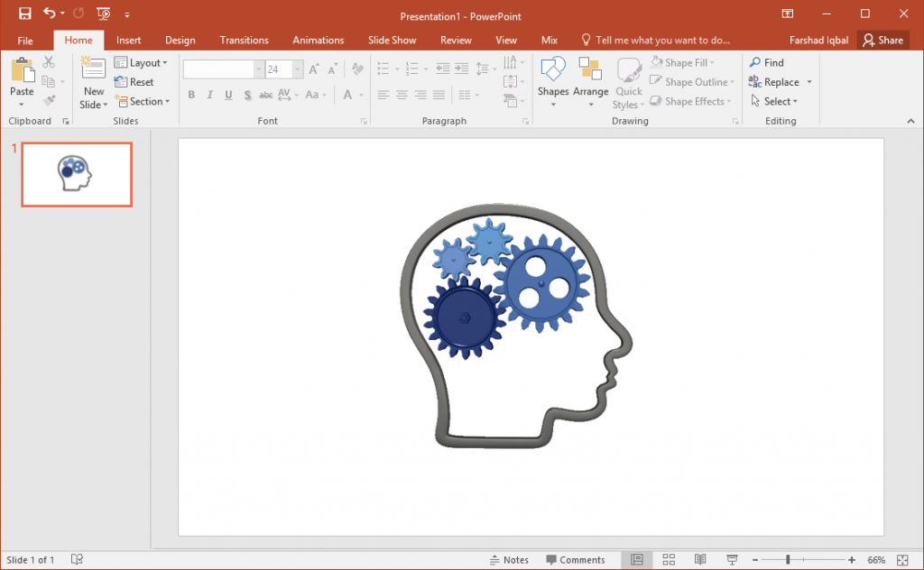The image size is (924, 570).
Task: Toggle bold formatting
Action: click(190, 94)
